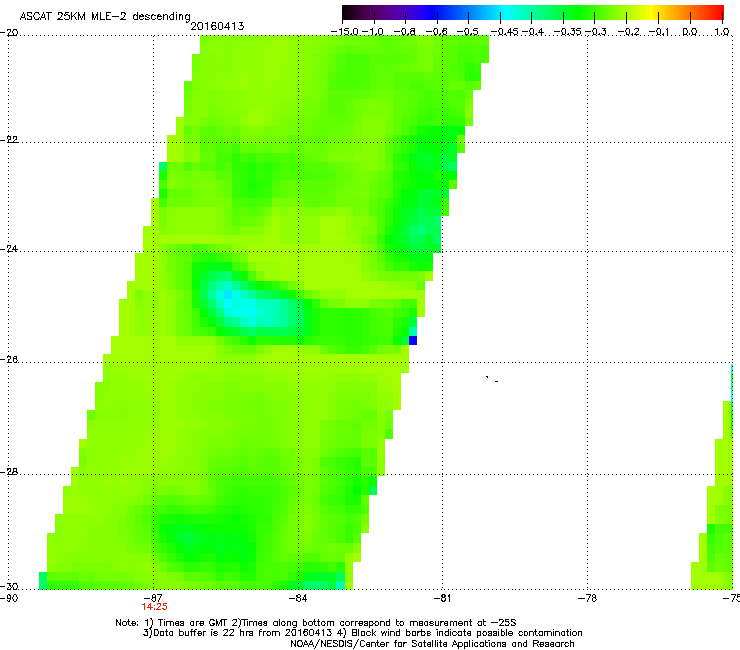
Task: Click the colorbar label -0.2
Action: click(x=630, y=32)
